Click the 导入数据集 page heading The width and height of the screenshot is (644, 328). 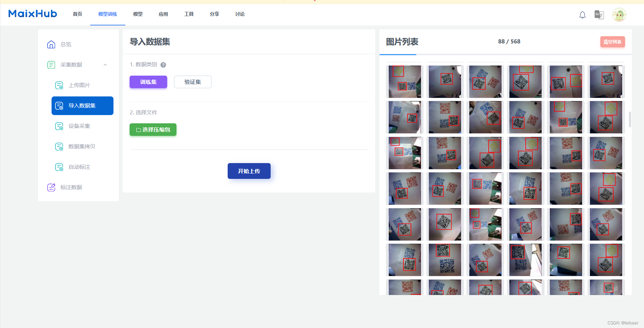coord(150,42)
